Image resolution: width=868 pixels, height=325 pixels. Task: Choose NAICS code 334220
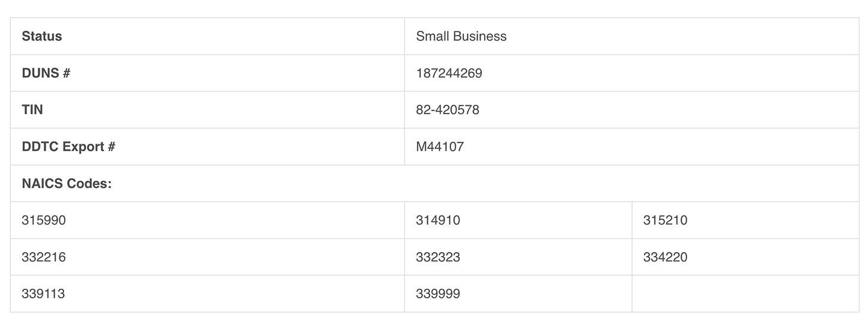pyautogui.click(x=665, y=257)
